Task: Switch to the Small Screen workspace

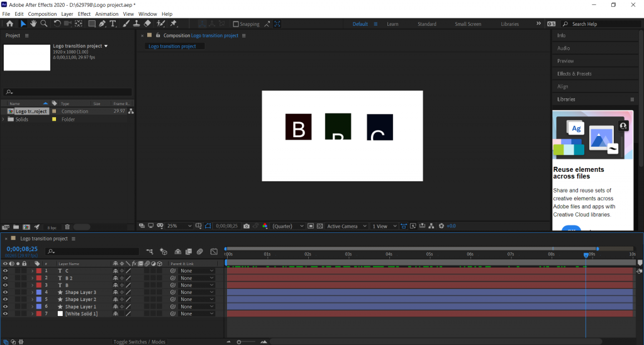Action: [468, 24]
